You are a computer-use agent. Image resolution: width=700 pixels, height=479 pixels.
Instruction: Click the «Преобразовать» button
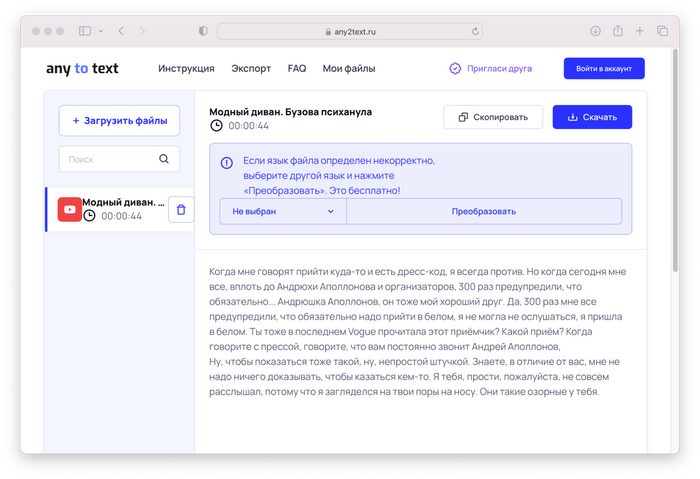(x=483, y=212)
